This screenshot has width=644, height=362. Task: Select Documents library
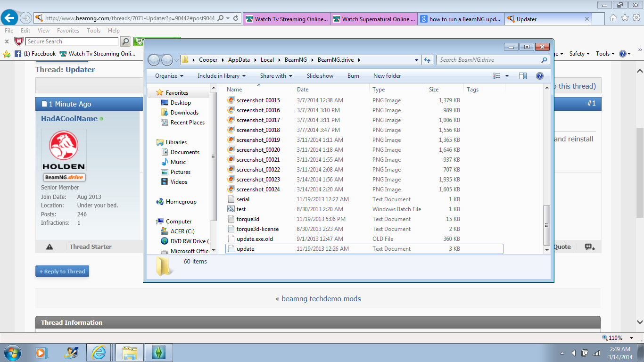click(185, 152)
